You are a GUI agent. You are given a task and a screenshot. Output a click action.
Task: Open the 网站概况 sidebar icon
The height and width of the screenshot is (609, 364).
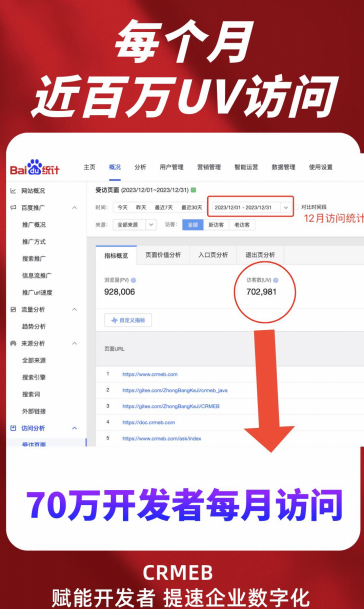(x=13, y=191)
